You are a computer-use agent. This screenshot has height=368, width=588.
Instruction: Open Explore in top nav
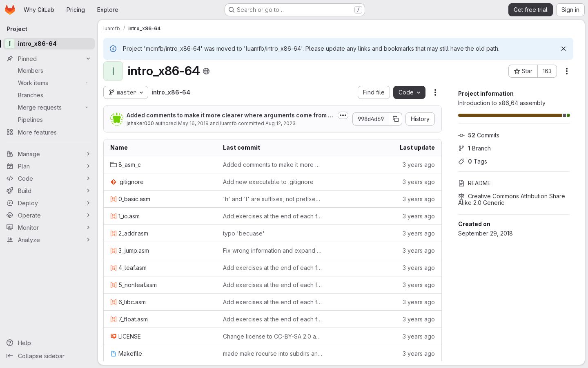click(108, 10)
